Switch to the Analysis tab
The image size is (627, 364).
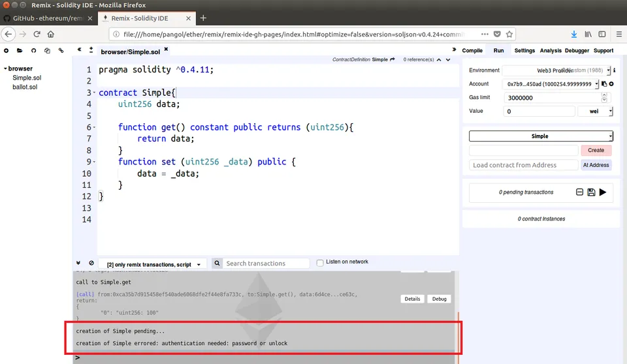coord(551,51)
